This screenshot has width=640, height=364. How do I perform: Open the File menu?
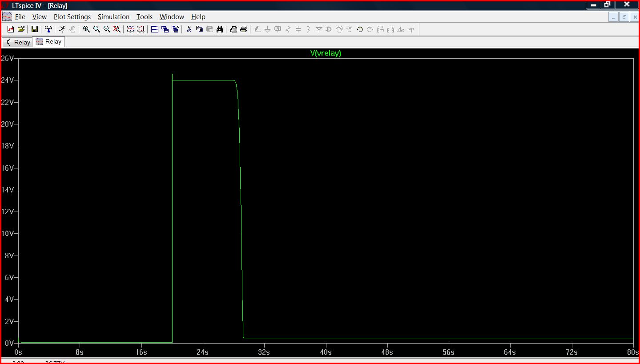[x=20, y=17]
